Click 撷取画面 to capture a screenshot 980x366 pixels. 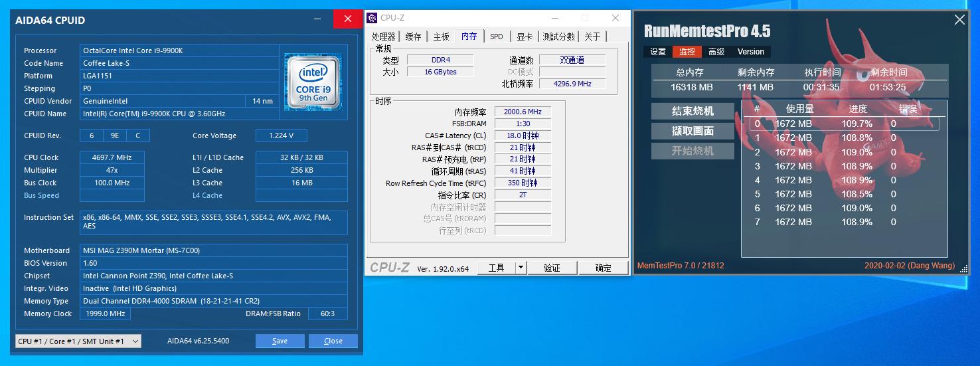pos(693,131)
